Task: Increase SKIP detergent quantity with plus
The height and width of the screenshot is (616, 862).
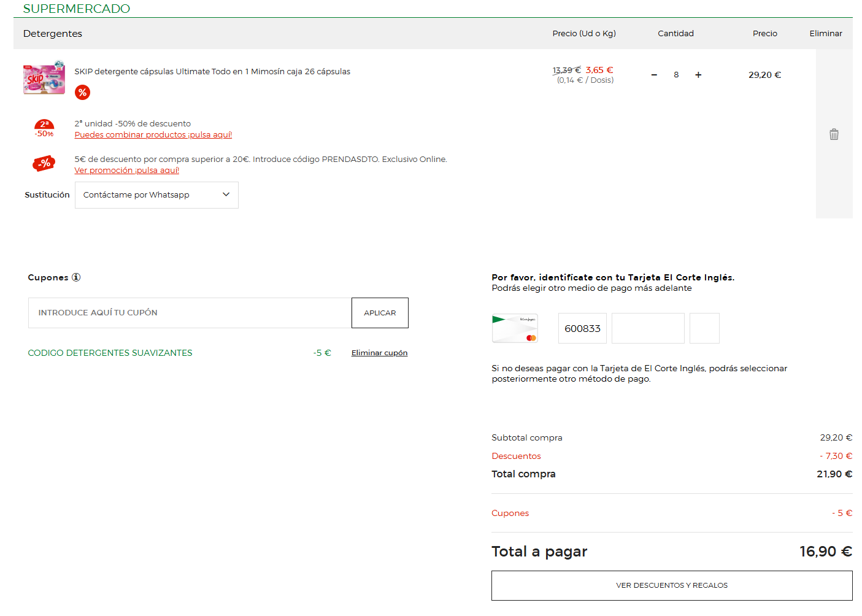Action: tap(698, 75)
